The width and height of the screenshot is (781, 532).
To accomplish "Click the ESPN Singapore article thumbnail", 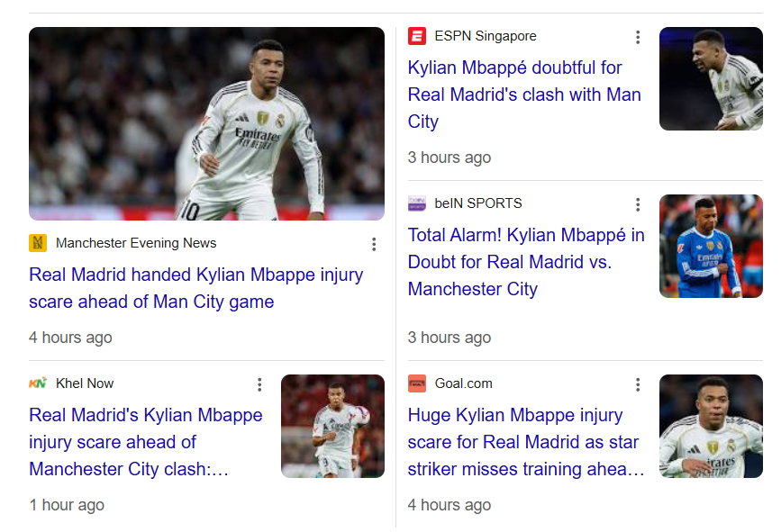I will [711, 79].
